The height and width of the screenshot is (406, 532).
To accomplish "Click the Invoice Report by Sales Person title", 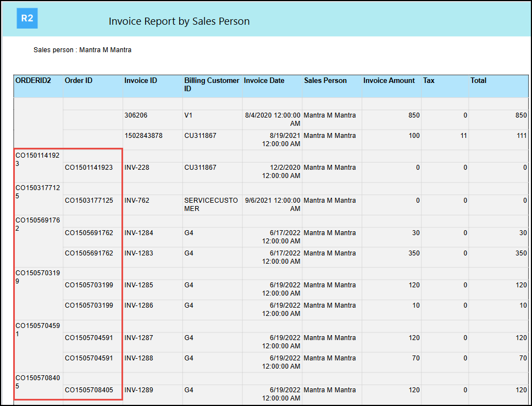I will [179, 21].
